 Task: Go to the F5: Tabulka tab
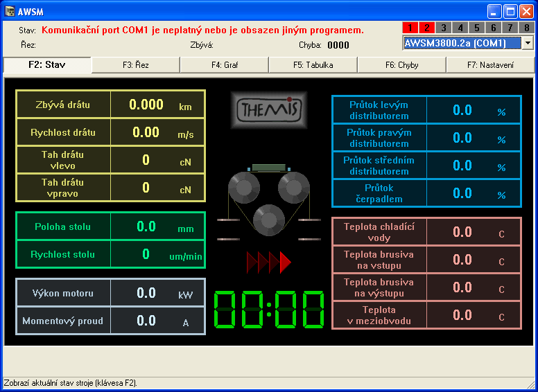[313, 65]
